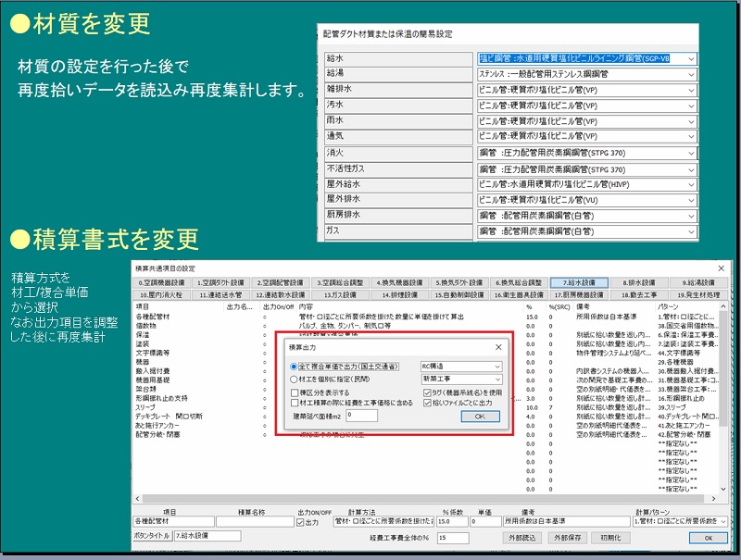
Task: Close the 積算出力 dialog
Action: click(x=498, y=347)
